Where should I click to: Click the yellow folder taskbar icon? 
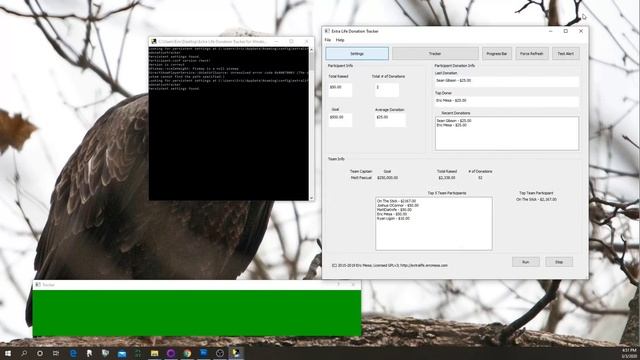coord(154,353)
